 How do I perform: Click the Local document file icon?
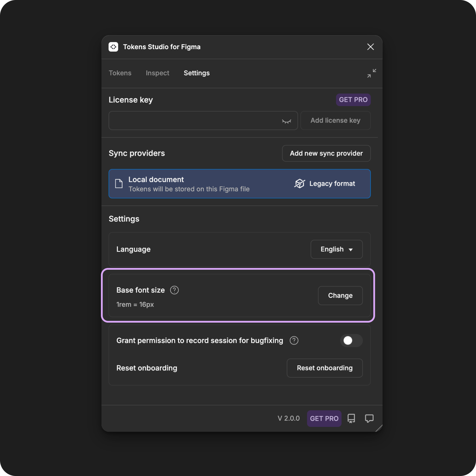coord(119,184)
